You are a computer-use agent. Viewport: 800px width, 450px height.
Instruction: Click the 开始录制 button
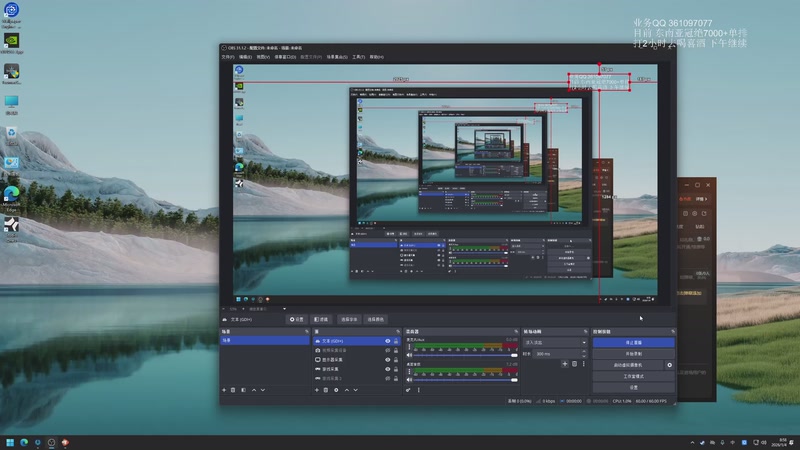(x=634, y=354)
